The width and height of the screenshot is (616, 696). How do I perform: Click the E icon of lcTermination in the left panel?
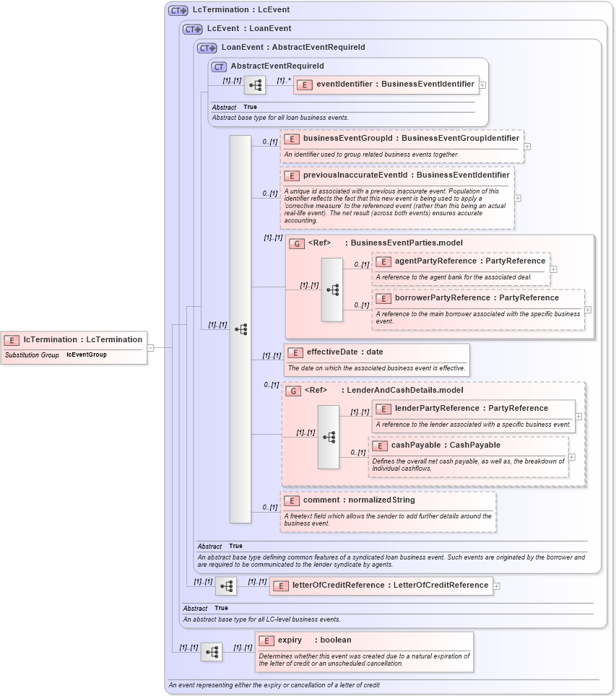coord(11,339)
